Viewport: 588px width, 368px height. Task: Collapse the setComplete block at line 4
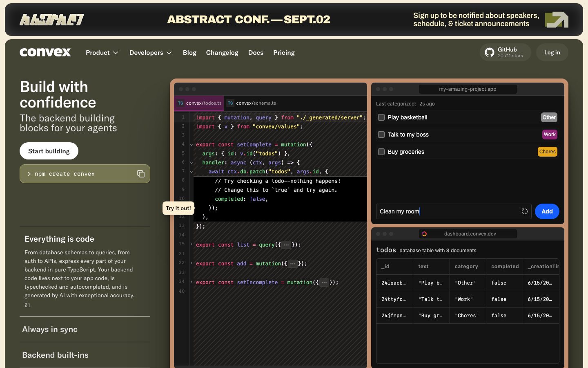(x=191, y=145)
